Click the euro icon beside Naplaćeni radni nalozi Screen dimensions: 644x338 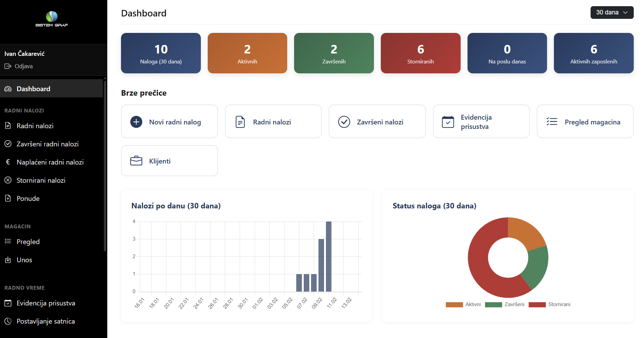click(8, 162)
